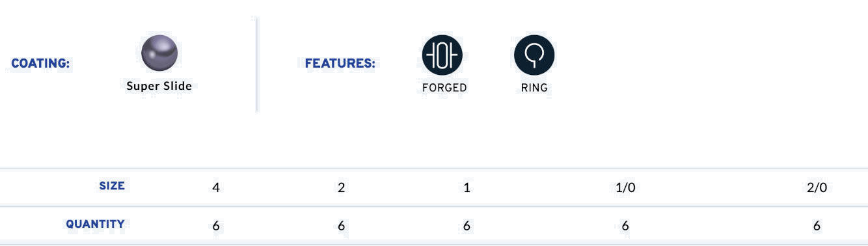Select size 4 in the table

pyautogui.click(x=216, y=187)
